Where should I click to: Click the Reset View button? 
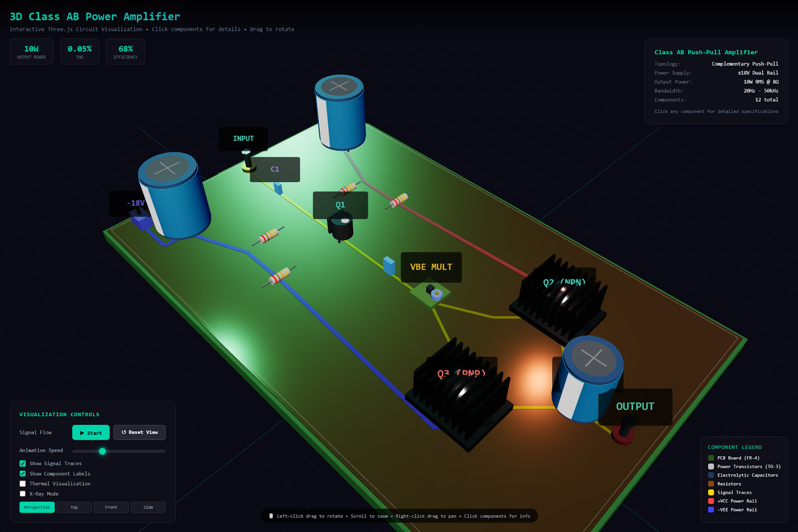click(x=140, y=432)
